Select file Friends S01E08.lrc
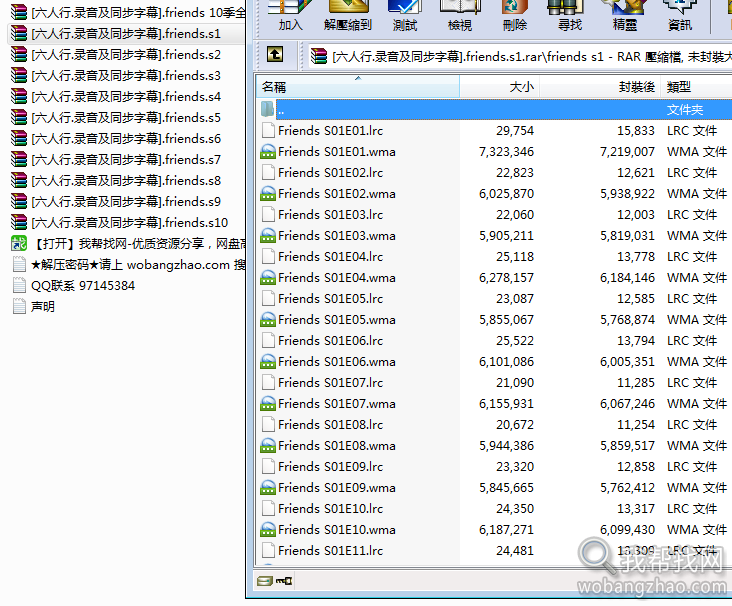The width and height of the screenshot is (732, 606). pyautogui.click(x=331, y=425)
